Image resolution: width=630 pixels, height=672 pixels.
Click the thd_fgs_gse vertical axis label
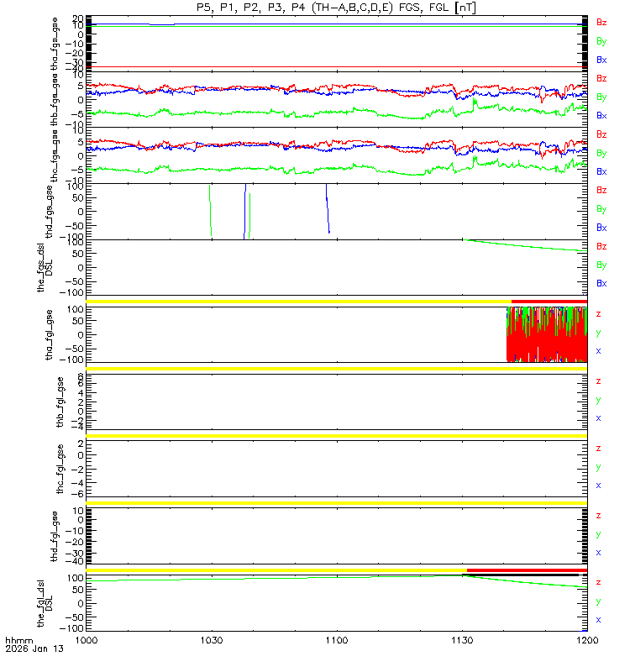tap(50, 212)
